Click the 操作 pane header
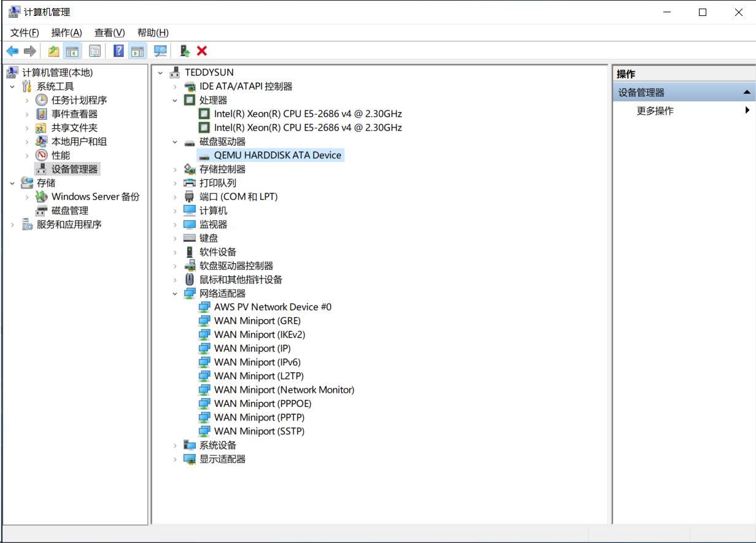 [x=684, y=74]
